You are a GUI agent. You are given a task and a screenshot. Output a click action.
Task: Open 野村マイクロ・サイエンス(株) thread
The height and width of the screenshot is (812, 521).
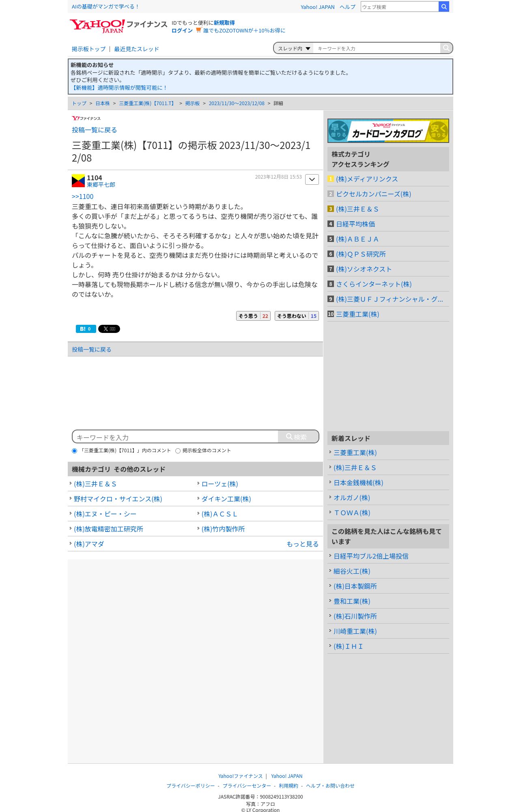(x=118, y=499)
